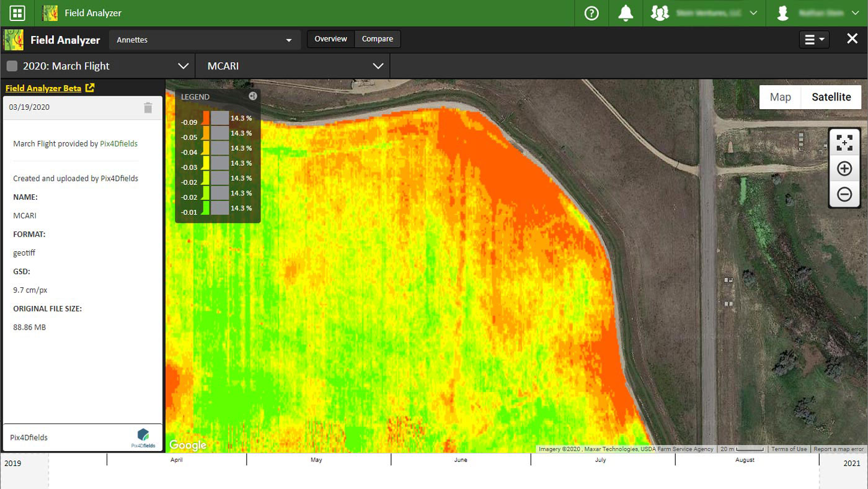Jump to 2021 on the timeline

(851, 464)
